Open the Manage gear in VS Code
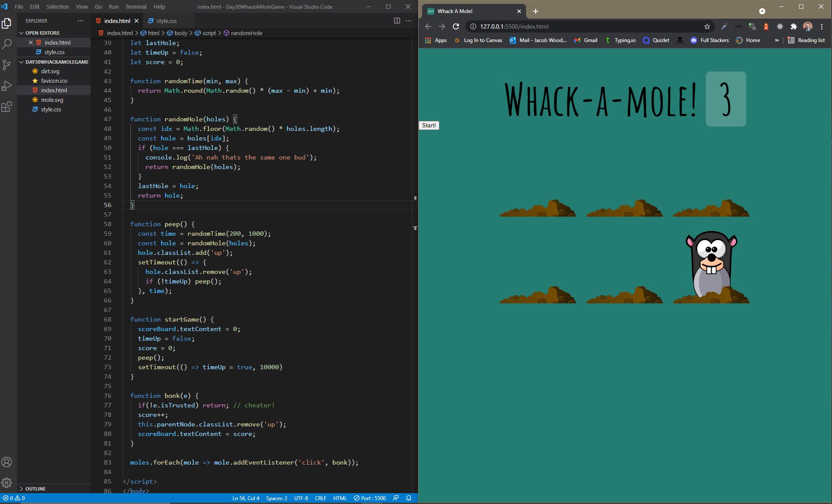 pos(6,483)
